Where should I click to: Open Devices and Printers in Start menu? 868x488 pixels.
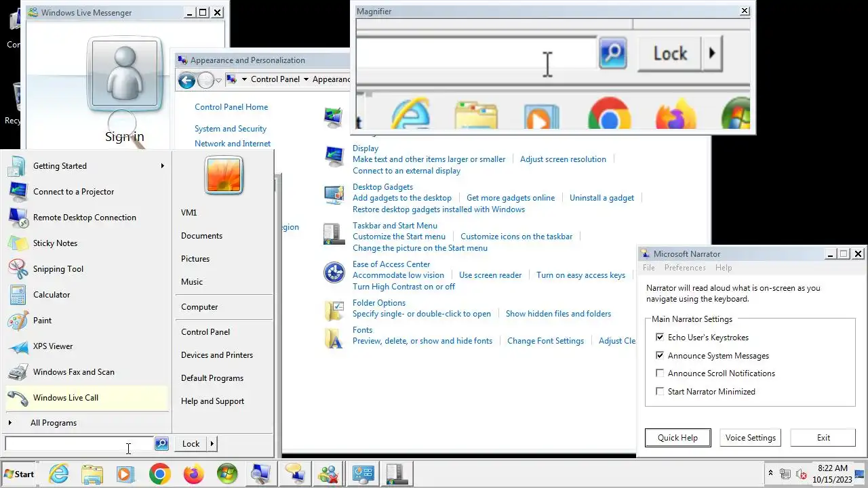coord(217,355)
